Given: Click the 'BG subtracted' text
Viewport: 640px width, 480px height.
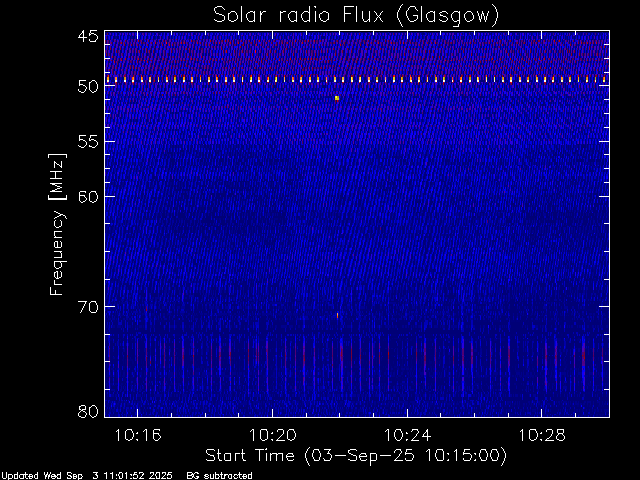Looking at the screenshot, I should point(220,476).
